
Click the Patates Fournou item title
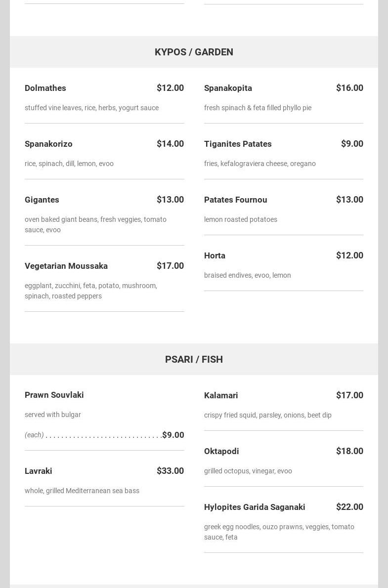(235, 200)
